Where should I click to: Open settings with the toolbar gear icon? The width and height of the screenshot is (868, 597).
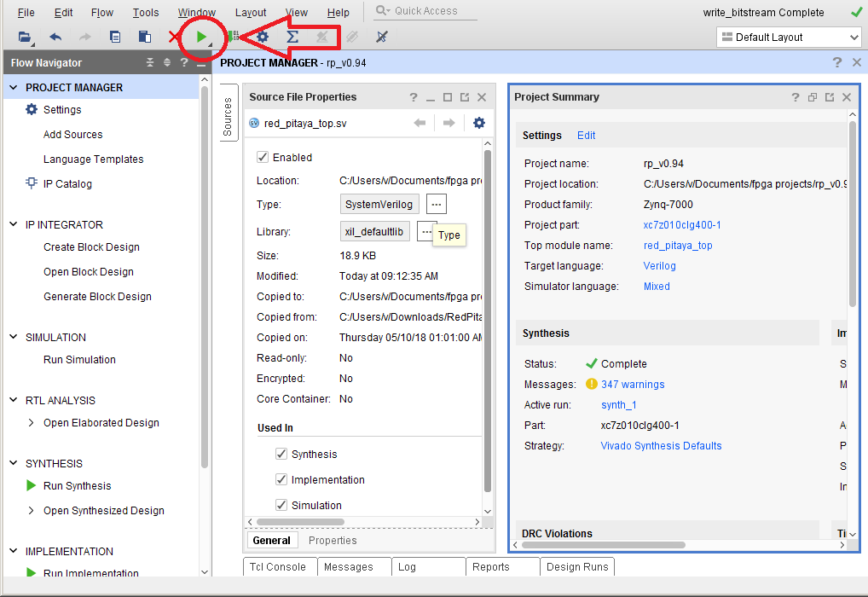263,38
